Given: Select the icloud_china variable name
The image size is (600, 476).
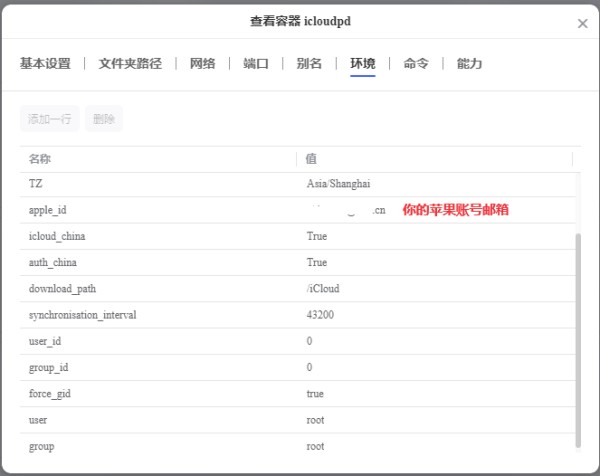Looking at the screenshot, I should 57,236.
